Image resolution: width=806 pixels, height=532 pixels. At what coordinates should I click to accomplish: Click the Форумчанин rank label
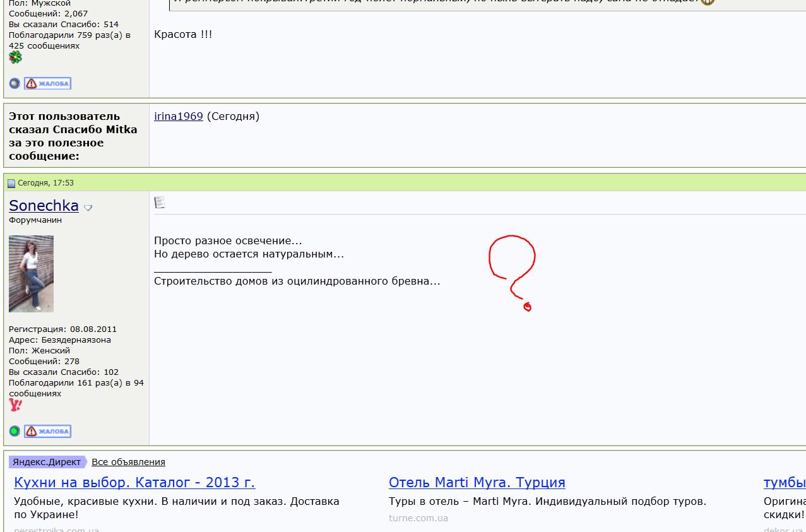pyautogui.click(x=35, y=220)
